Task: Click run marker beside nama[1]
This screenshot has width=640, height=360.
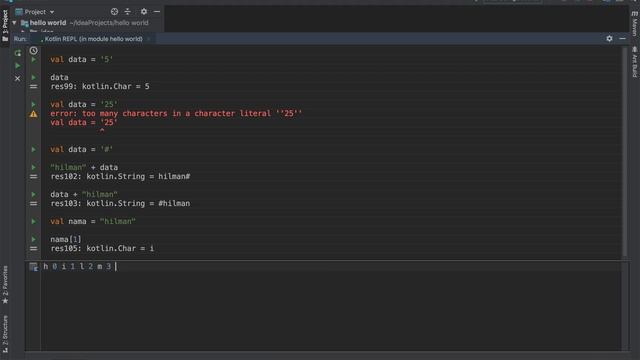Action: click(33, 239)
